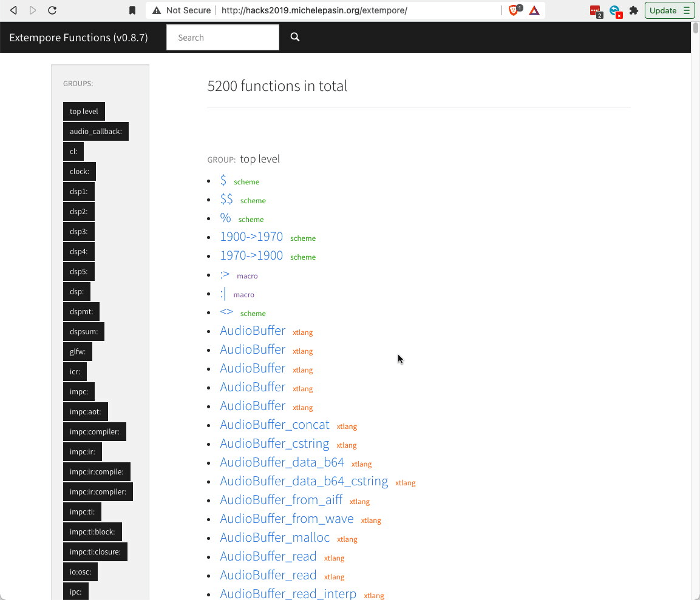
Task: Click the AudioBuffer_from_wave link
Action: coord(287,519)
